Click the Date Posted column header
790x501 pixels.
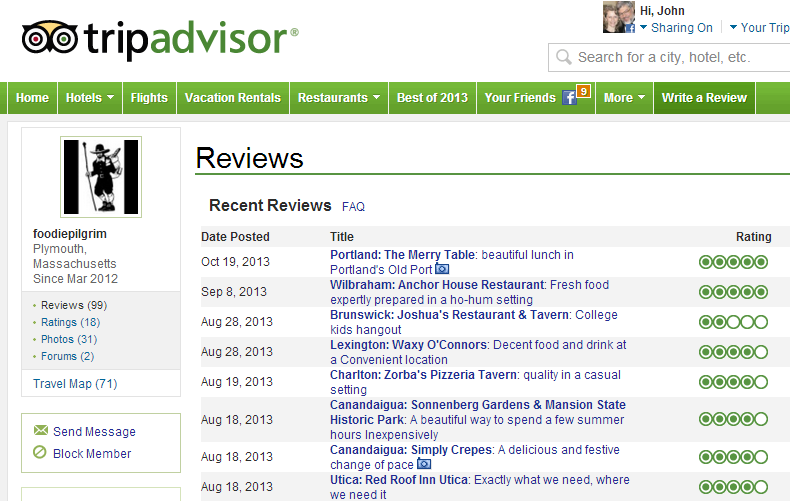[235, 237]
